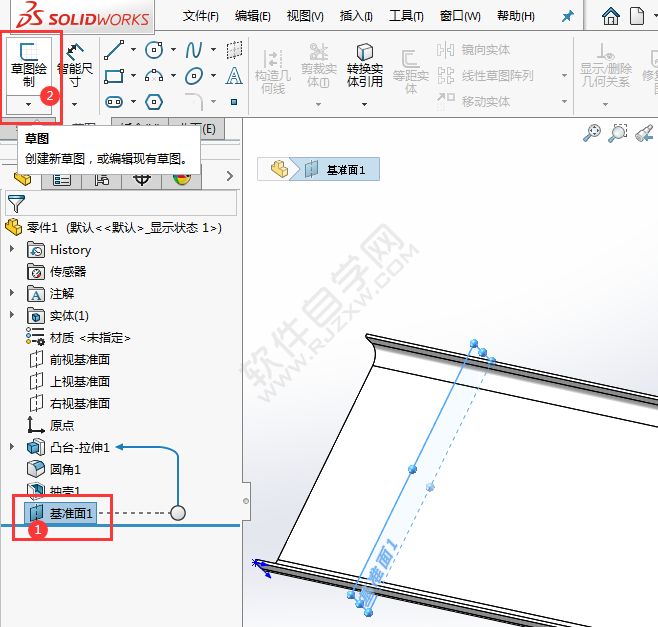This screenshot has width=658, height=627.
Task: Open the Convert Entities dropdown arrow
Action: click(364, 104)
